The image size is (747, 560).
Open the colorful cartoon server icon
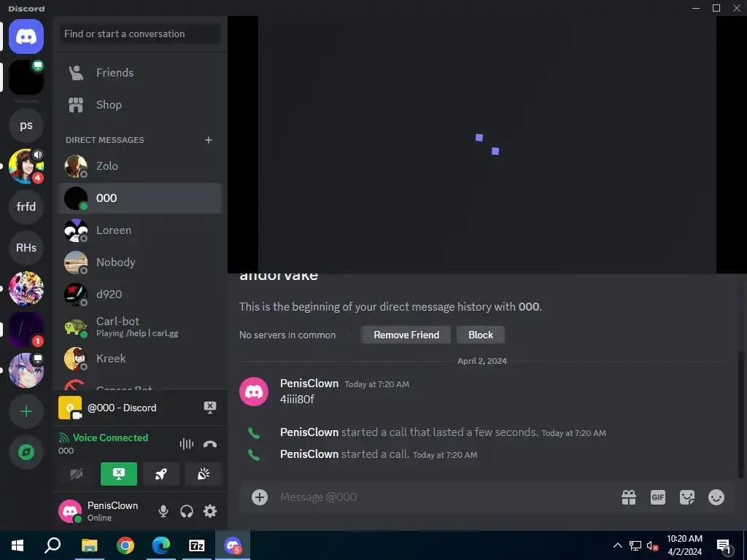coord(26,289)
